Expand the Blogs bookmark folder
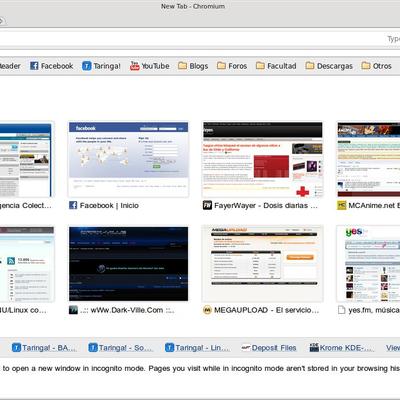Image resolution: width=400 pixels, height=400 pixels. 193,66
